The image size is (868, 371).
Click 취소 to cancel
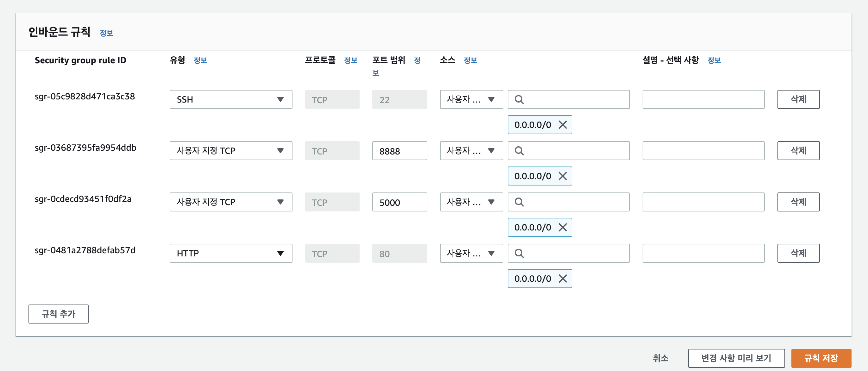pyautogui.click(x=660, y=358)
